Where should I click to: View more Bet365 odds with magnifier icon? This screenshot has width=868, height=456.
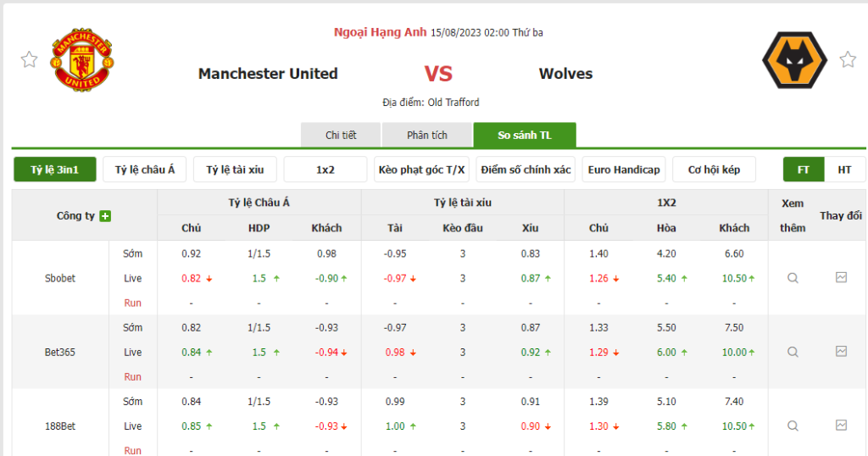pyautogui.click(x=793, y=352)
